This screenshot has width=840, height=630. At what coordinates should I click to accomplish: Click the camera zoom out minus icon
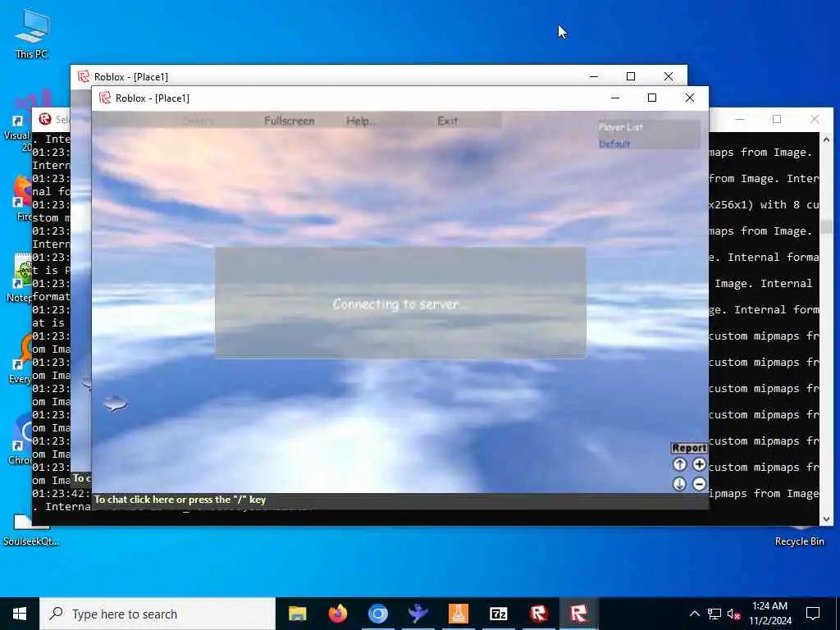tap(699, 484)
